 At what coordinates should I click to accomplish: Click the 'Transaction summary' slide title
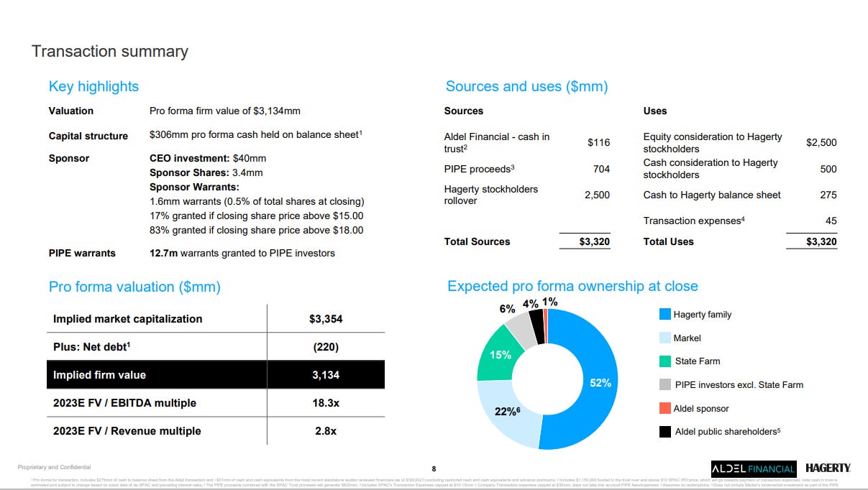click(110, 52)
